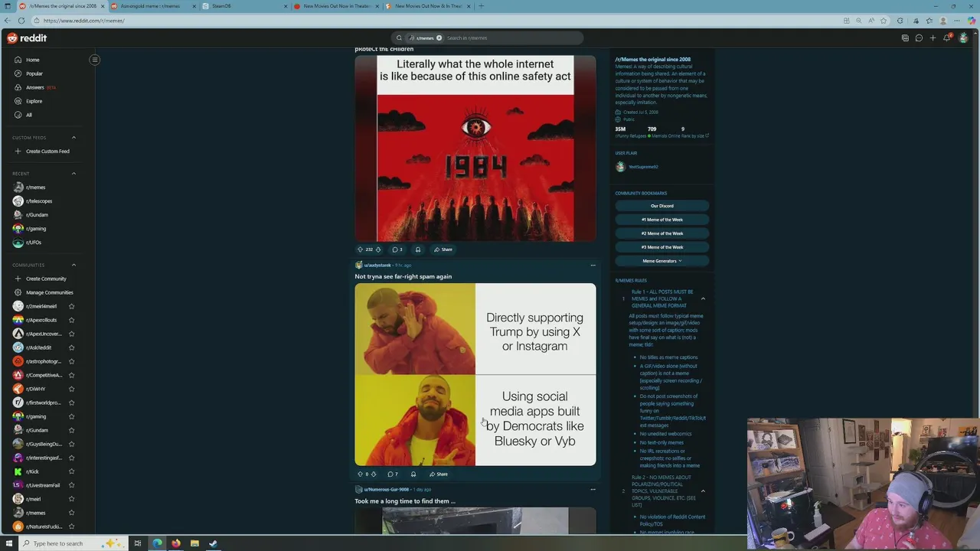
Task: Go back in the browser
Action: click(x=8, y=21)
